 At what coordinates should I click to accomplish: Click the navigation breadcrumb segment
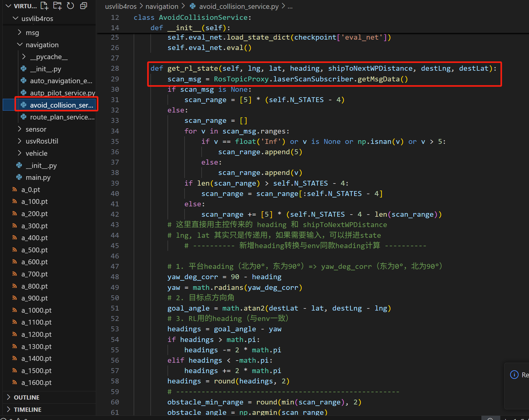162,6
